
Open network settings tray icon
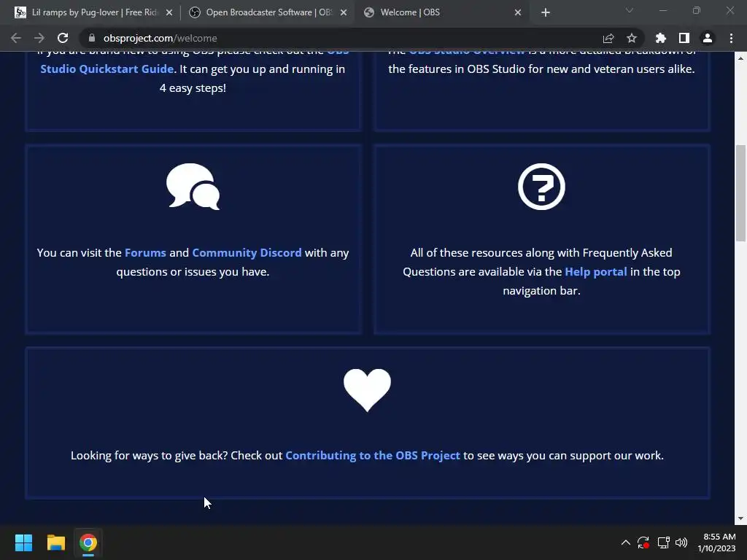click(664, 542)
